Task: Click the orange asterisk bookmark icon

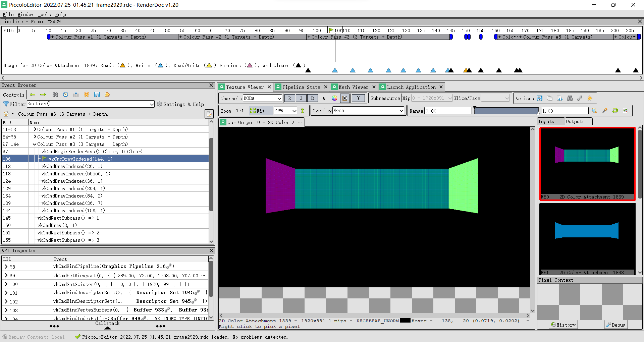Action: click(x=87, y=95)
